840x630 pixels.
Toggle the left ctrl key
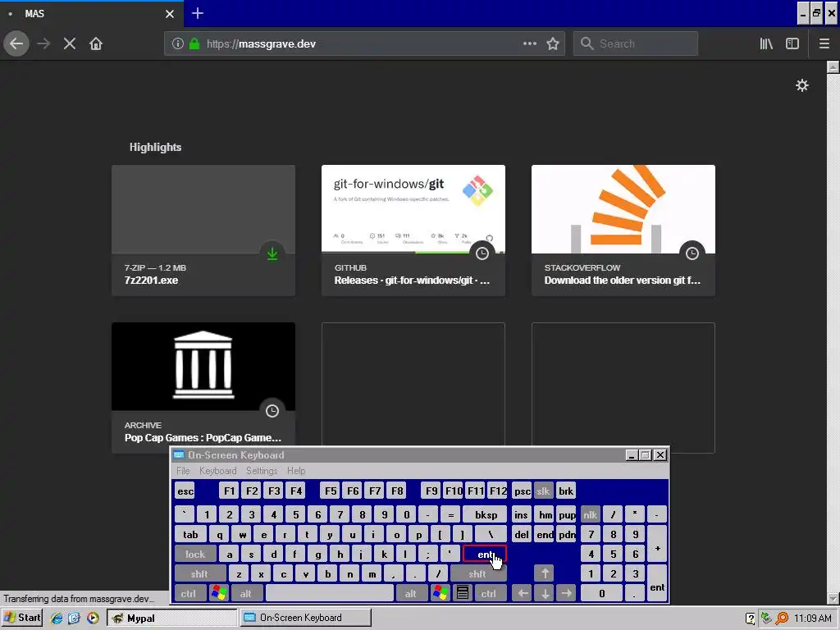click(189, 594)
